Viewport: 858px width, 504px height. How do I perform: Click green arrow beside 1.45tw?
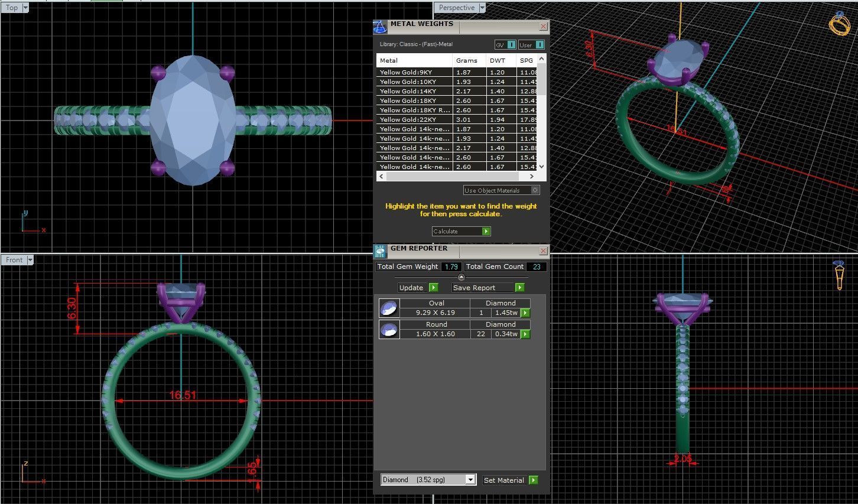(525, 313)
